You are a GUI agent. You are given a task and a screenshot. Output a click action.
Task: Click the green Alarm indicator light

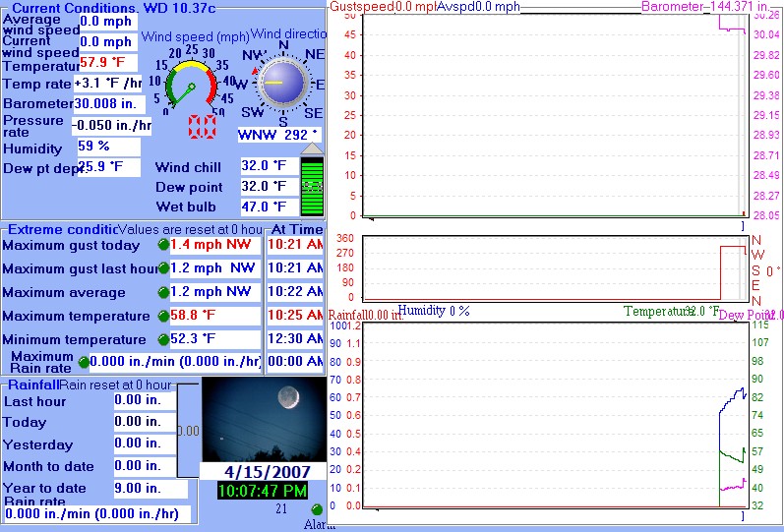coord(317,509)
